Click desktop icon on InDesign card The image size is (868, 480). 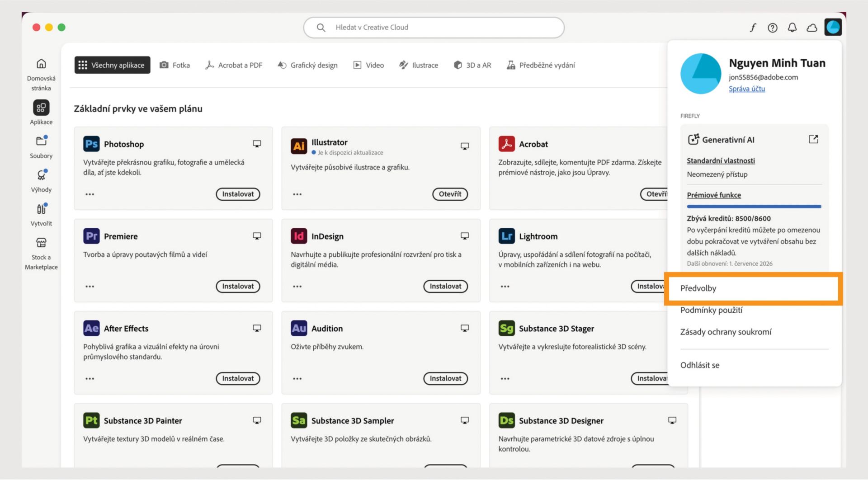(x=464, y=236)
